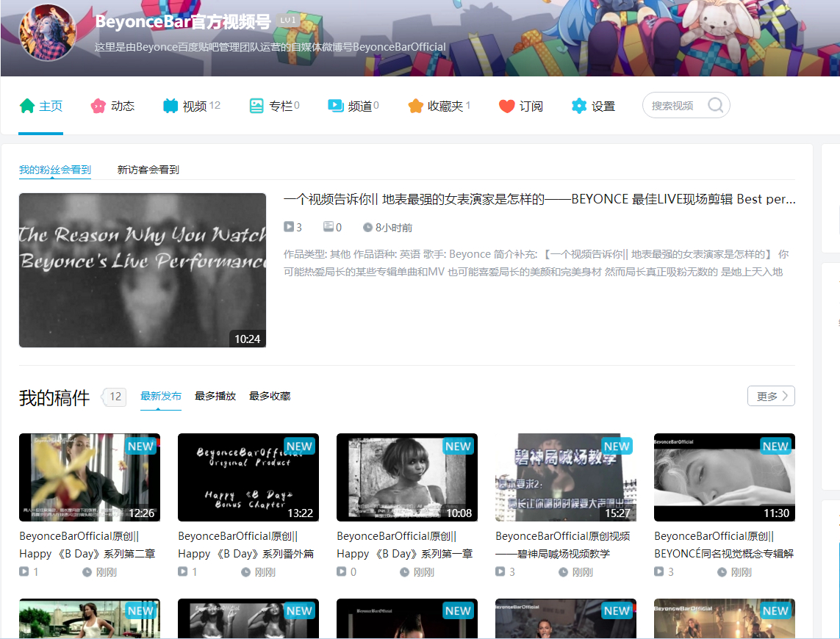
Task: Open the 12:26 B Day 第二章 thumbnail
Action: click(x=90, y=477)
